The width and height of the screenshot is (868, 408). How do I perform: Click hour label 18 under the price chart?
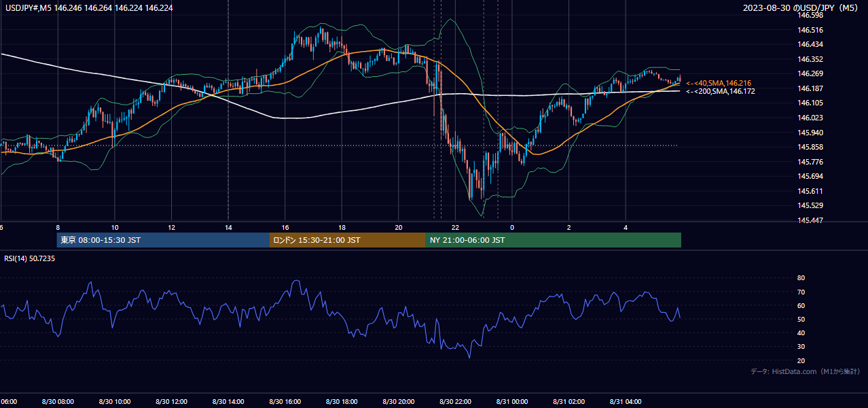coord(342,228)
